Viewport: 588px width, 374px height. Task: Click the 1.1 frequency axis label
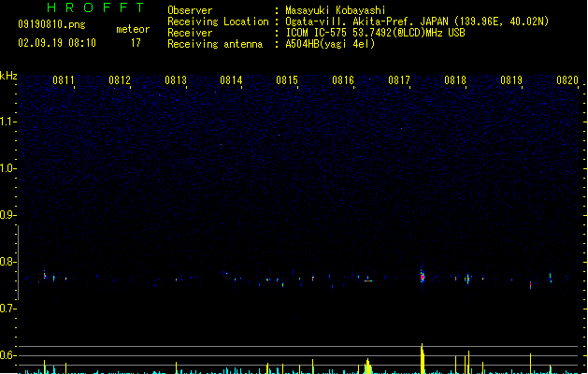tap(7, 122)
